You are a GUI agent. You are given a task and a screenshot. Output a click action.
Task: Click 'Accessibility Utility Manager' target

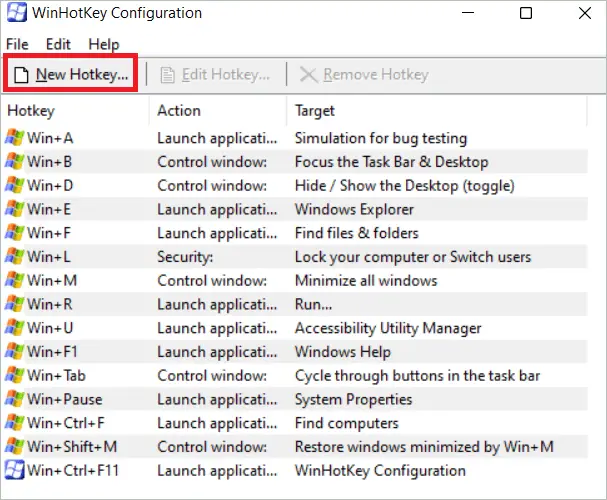pyautogui.click(x=388, y=328)
